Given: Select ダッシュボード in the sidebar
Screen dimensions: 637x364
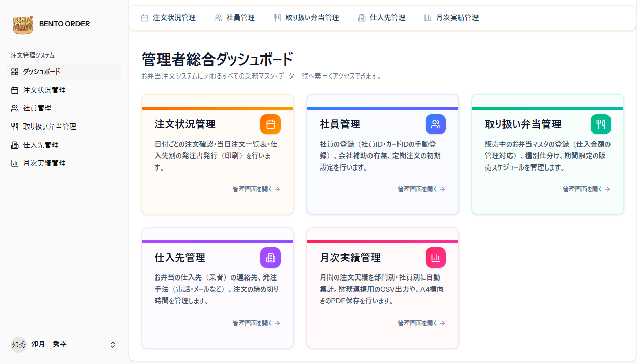Looking at the screenshot, I should click(x=64, y=72).
